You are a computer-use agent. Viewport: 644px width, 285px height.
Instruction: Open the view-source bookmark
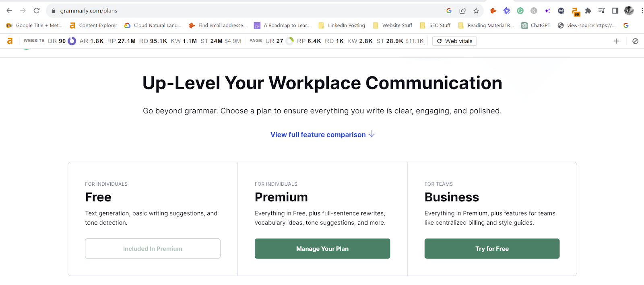[586, 25]
